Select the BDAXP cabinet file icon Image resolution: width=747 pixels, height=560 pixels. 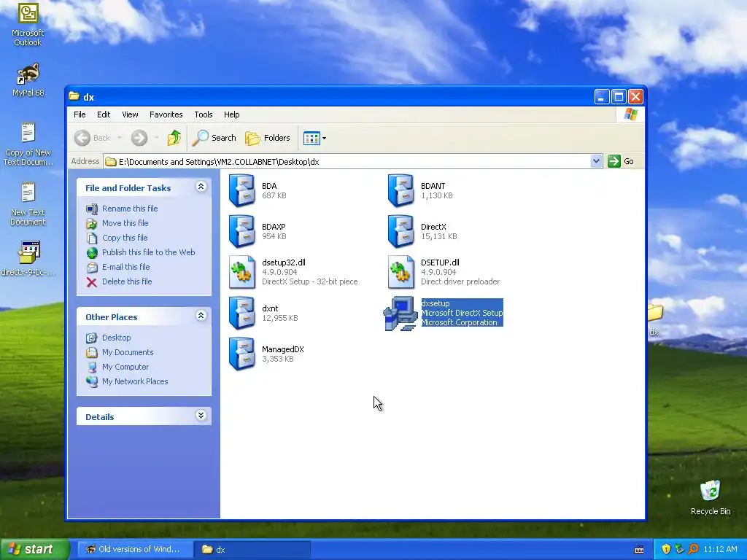[x=242, y=231]
